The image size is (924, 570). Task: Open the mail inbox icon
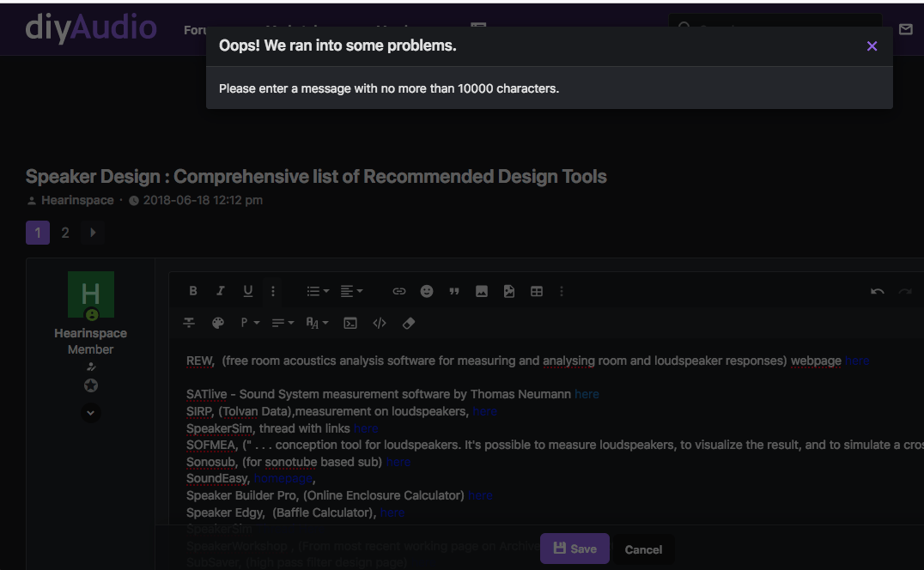pos(906,29)
